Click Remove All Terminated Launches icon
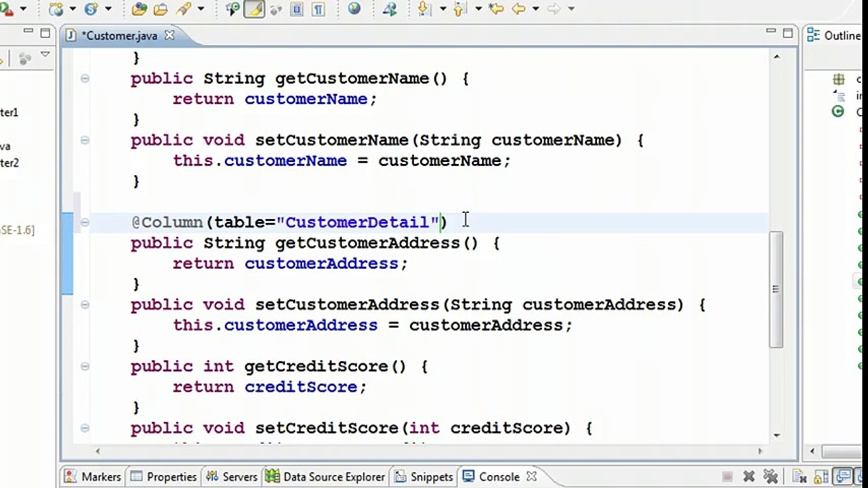This screenshot has height=488, width=868. tap(770, 476)
